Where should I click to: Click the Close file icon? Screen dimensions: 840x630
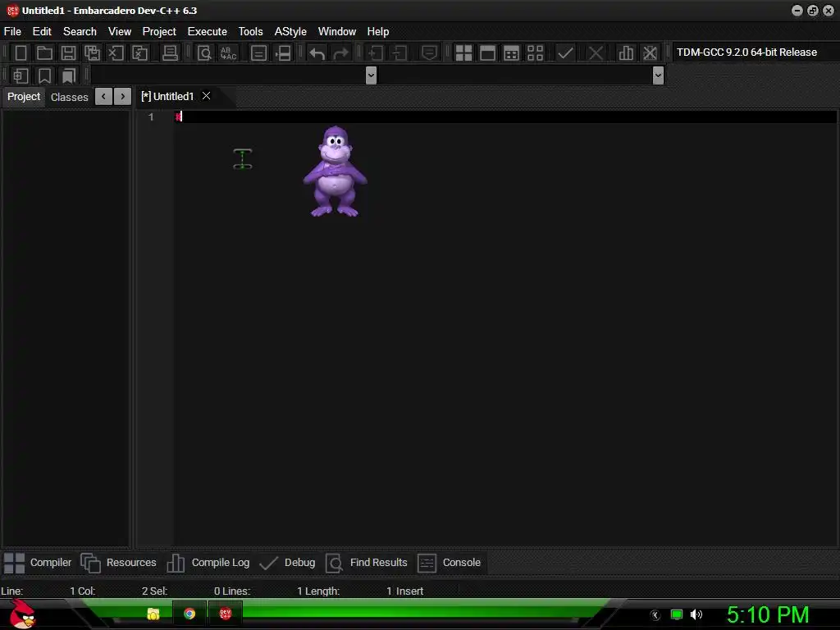click(116, 52)
